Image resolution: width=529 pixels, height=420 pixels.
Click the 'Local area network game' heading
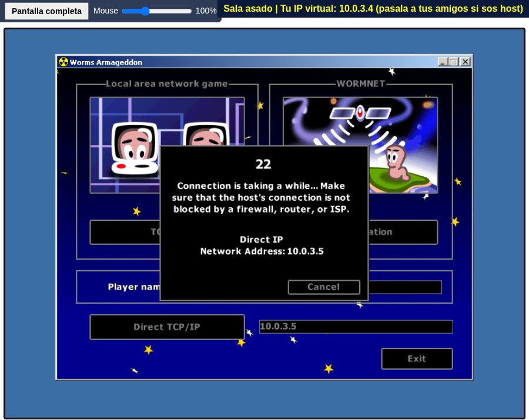click(x=167, y=83)
